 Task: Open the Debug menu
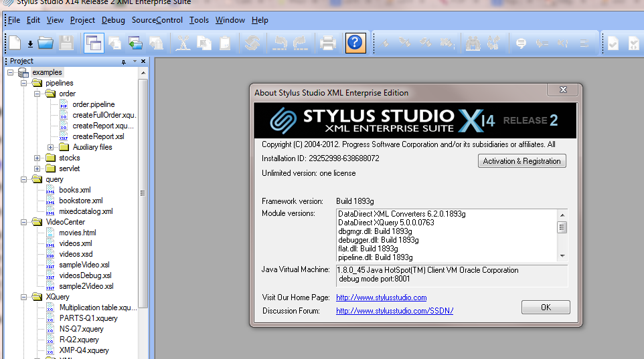(x=113, y=20)
